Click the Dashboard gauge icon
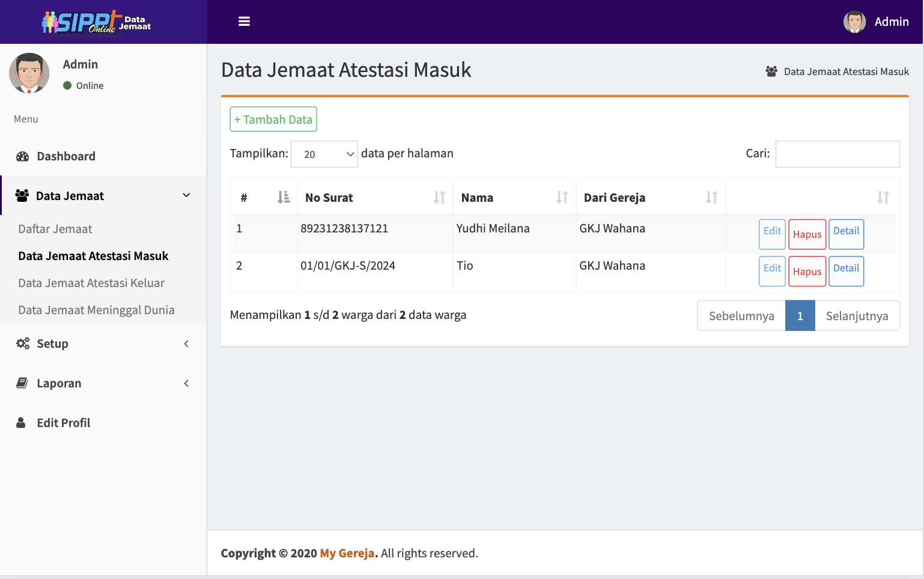This screenshot has height=579, width=924. (23, 156)
